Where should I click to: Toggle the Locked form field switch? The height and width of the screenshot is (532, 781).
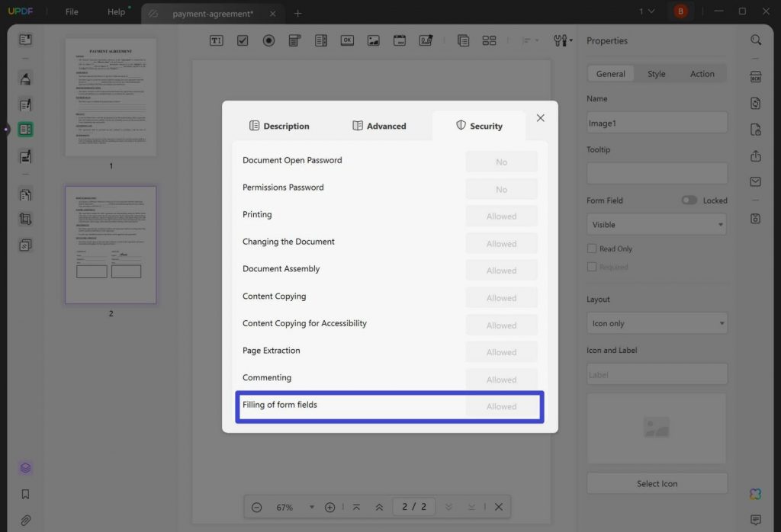(689, 200)
